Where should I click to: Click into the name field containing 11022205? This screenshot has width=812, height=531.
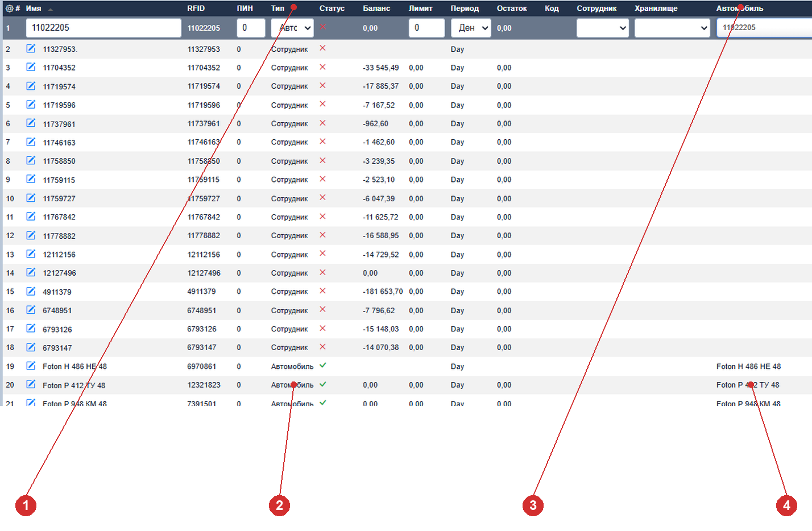tap(103, 28)
